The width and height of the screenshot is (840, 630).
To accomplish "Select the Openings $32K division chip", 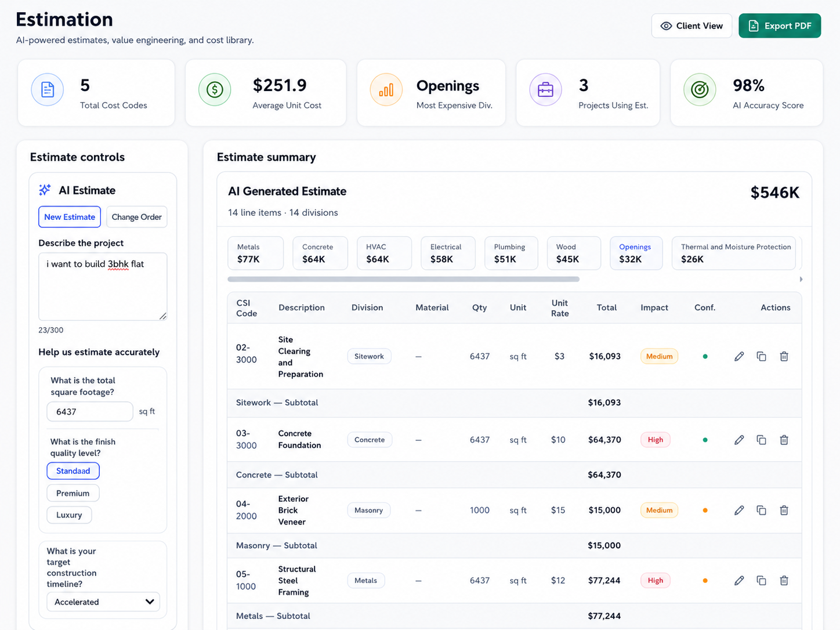I will pyautogui.click(x=636, y=253).
